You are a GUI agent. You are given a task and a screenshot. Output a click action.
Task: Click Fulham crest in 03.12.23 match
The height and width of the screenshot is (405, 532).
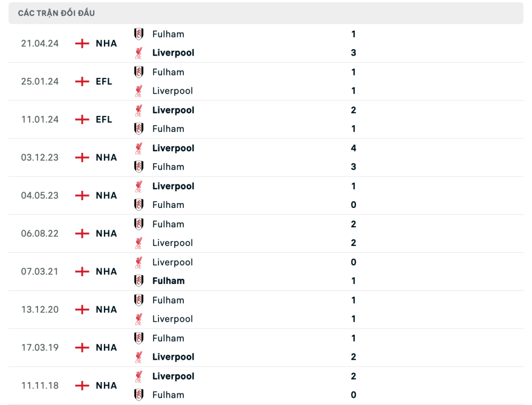tap(138, 167)
